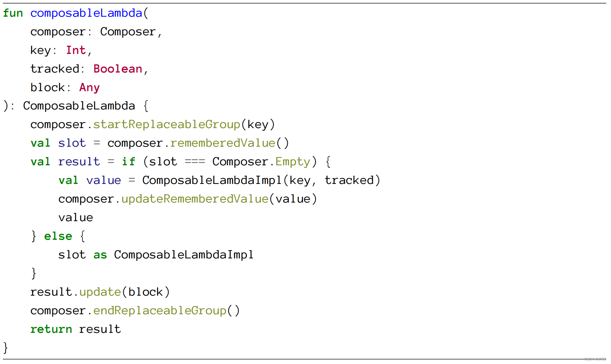Click the === comparison operator
The image size is (611, 364).
coord(195,162)
